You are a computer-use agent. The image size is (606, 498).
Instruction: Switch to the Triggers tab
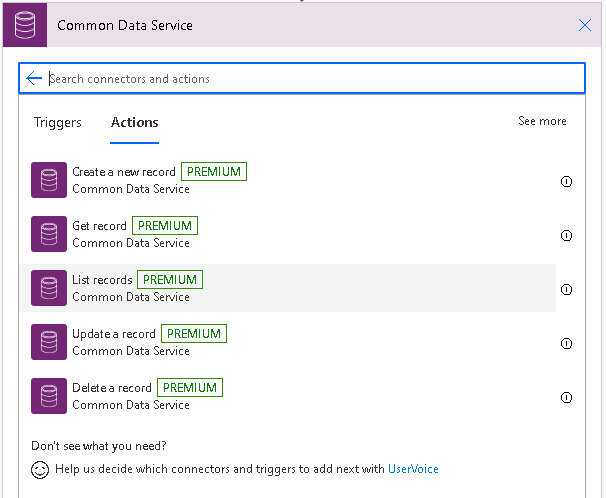58,122
